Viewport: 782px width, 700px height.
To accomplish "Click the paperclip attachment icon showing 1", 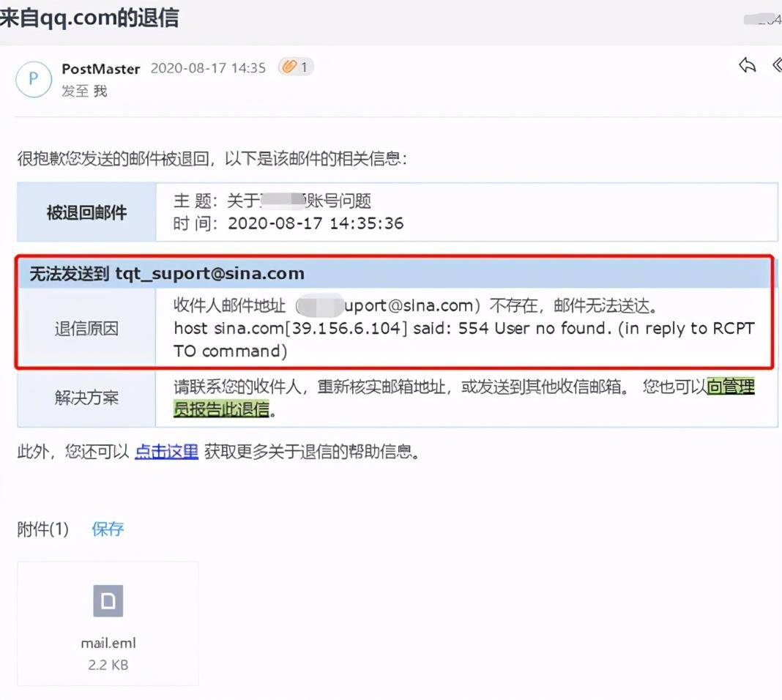I will (x=295, y=66).
